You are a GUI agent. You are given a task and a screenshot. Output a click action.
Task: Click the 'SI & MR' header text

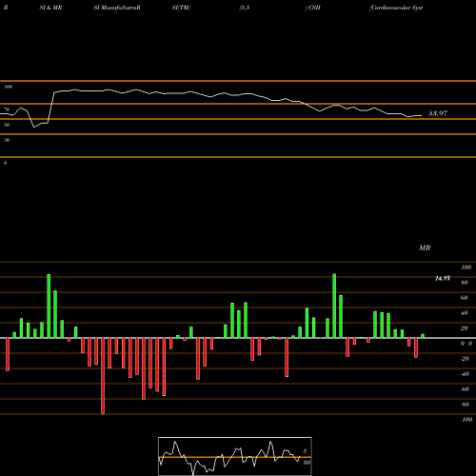point(50,8)
